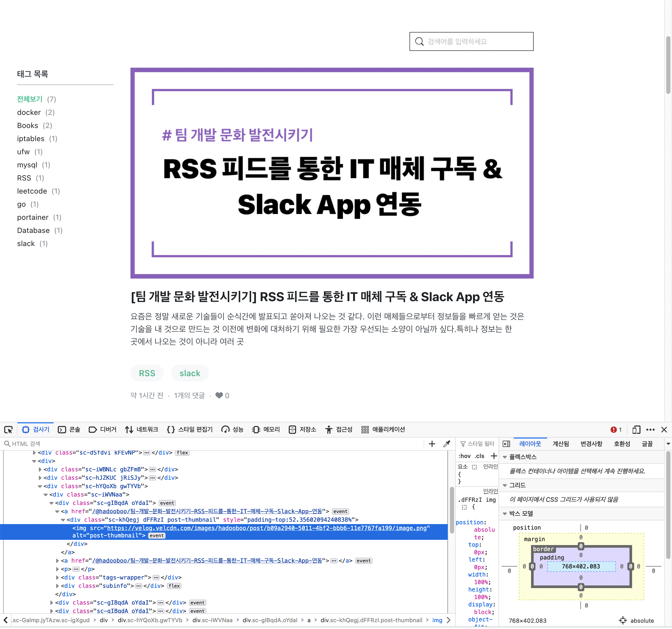Click the docker tag link

coord(29,112)
